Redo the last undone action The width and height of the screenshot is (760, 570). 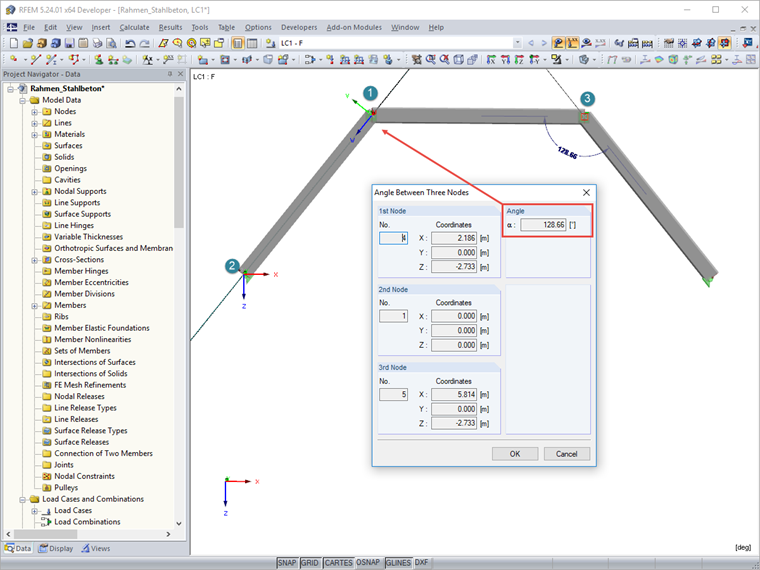(x=144, y=43)
